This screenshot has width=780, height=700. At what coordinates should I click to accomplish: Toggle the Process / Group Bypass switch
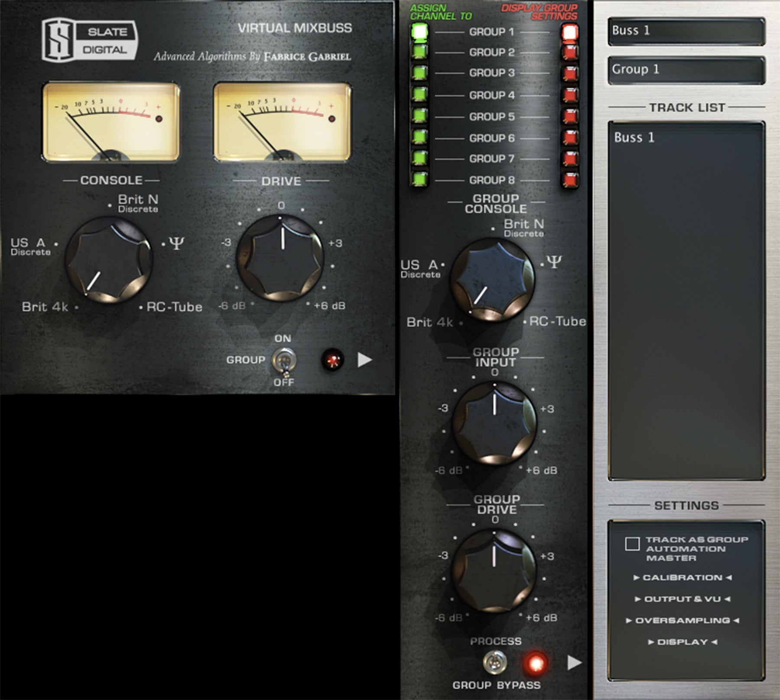tap(494, 663)
